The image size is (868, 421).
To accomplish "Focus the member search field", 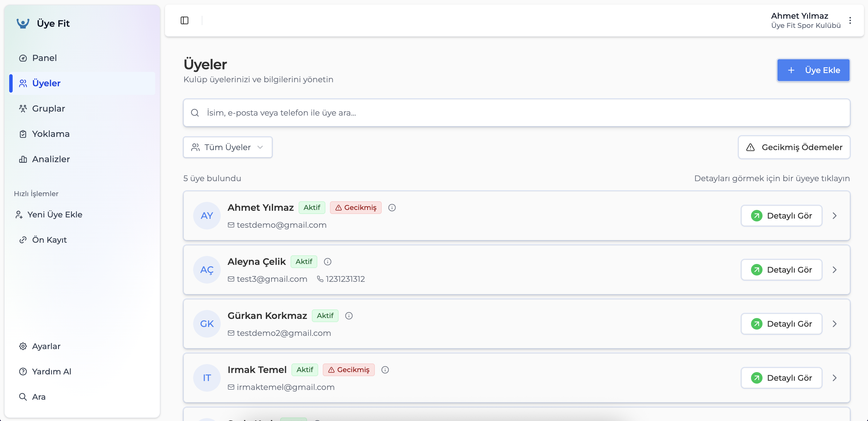I will click(516, 113).
